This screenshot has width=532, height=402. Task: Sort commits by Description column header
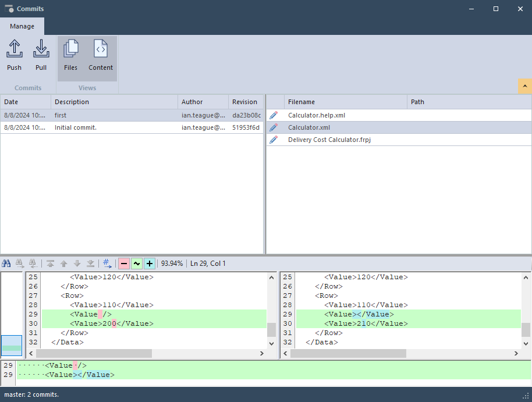(114, 102)
